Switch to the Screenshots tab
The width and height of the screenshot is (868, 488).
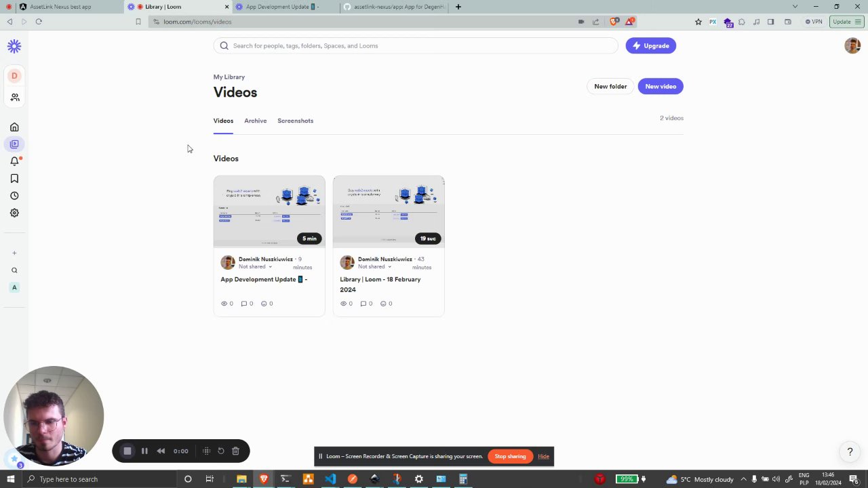[x=295, y=121]
